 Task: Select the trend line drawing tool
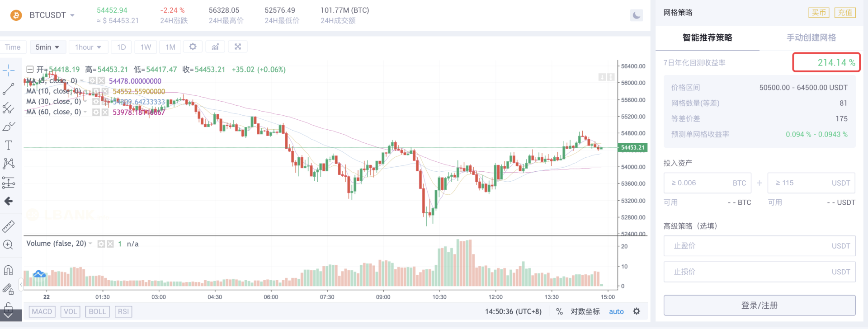coord(9,89)
